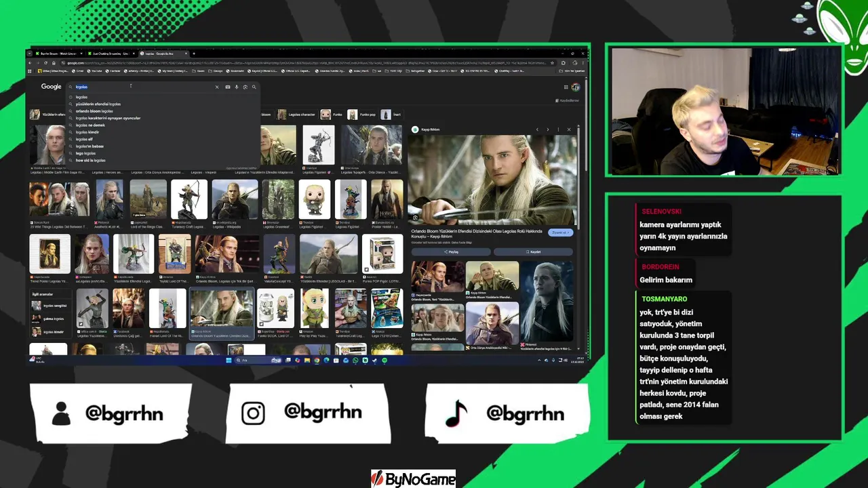Open the Funko POP Figür result thumbnail
The height and width of the screenshot is (488, 868).
pyautogui.click(x=382, y=254)
